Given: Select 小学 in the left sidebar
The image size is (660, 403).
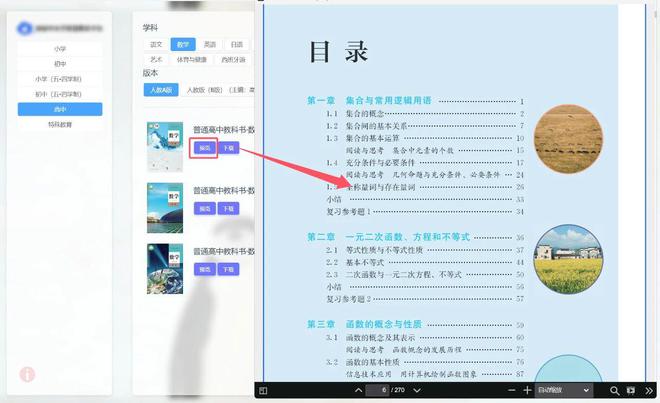Looking at the screenshot, I should (x=60, y=49).
